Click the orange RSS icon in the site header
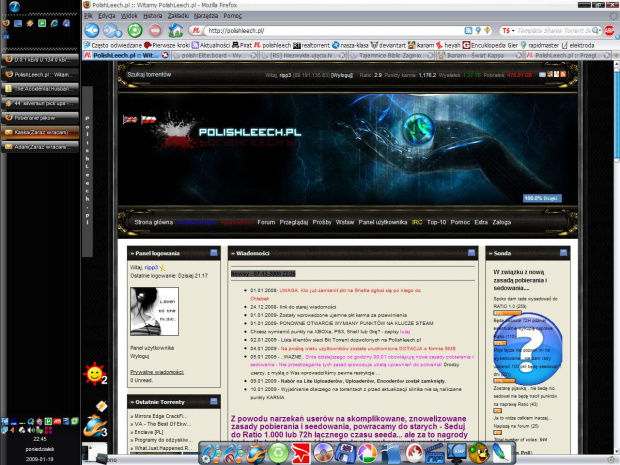This screenshot has height=465, width=620. pos(563,74)
